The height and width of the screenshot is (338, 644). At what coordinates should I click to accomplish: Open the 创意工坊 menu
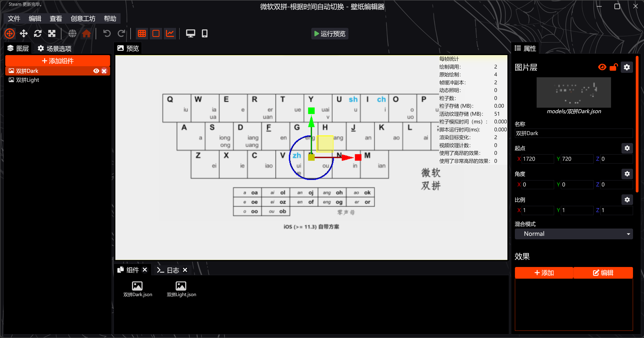tap(83, 19)
